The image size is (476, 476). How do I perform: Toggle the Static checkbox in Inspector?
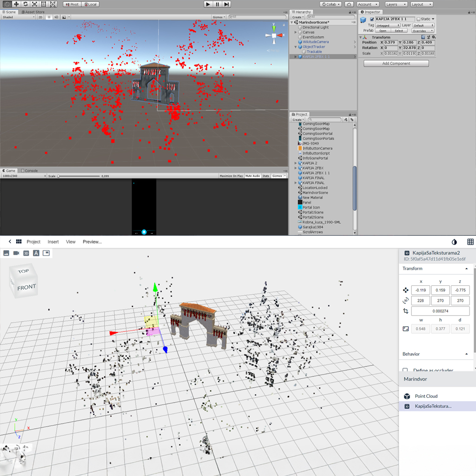click(x=418, y=19)
